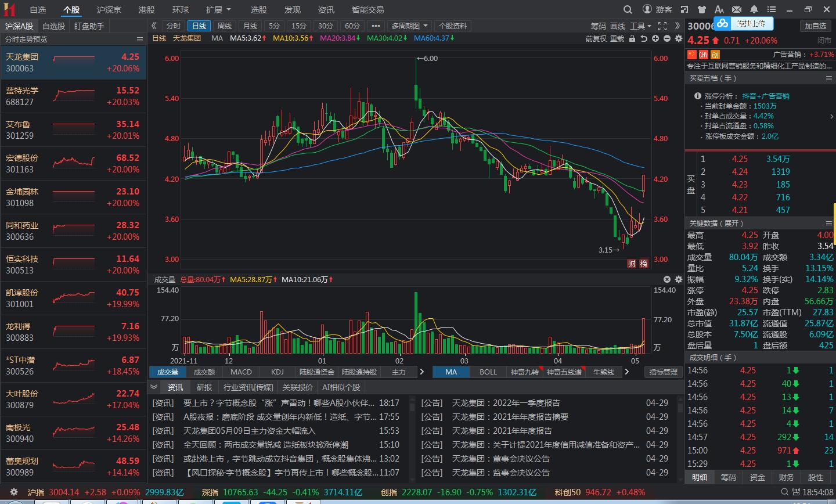Open the 研报 tab in news panel
The image size is (836, 504).
click(x=204, y=387)
